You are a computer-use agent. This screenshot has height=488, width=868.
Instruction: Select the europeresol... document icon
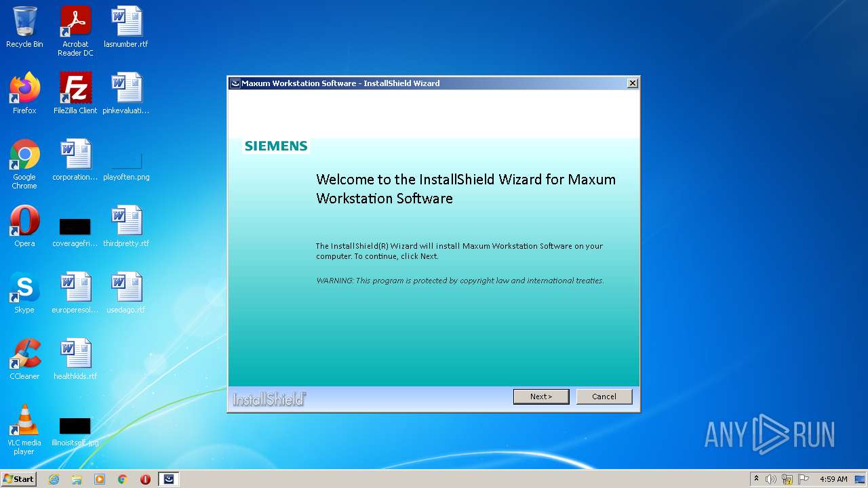[75, 293]
